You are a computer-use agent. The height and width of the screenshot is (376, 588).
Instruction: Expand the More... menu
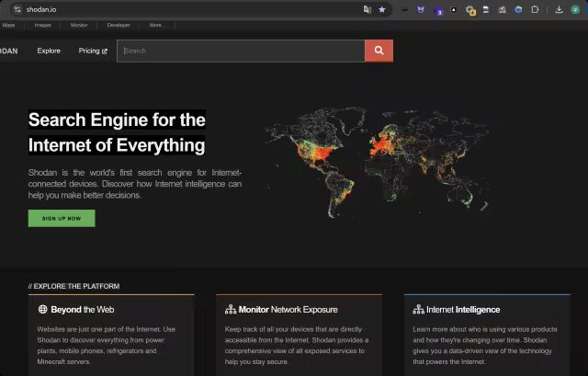pos(156,25)
